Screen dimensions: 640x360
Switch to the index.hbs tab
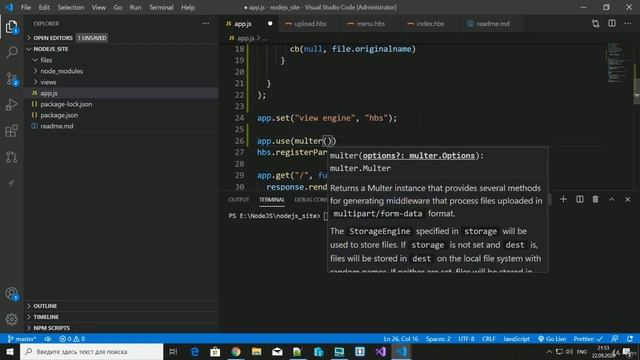429,24
